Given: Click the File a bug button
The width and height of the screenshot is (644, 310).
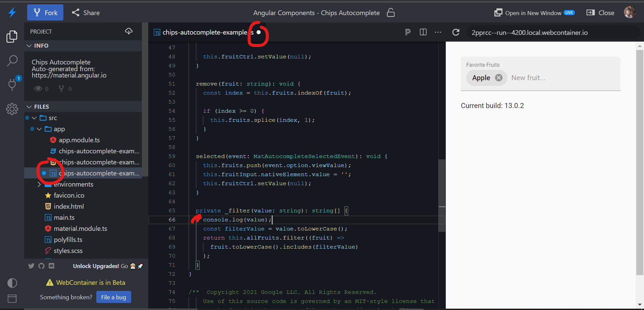Looking at the screenshot, I should pyautogui.click(x=113, y=297).
